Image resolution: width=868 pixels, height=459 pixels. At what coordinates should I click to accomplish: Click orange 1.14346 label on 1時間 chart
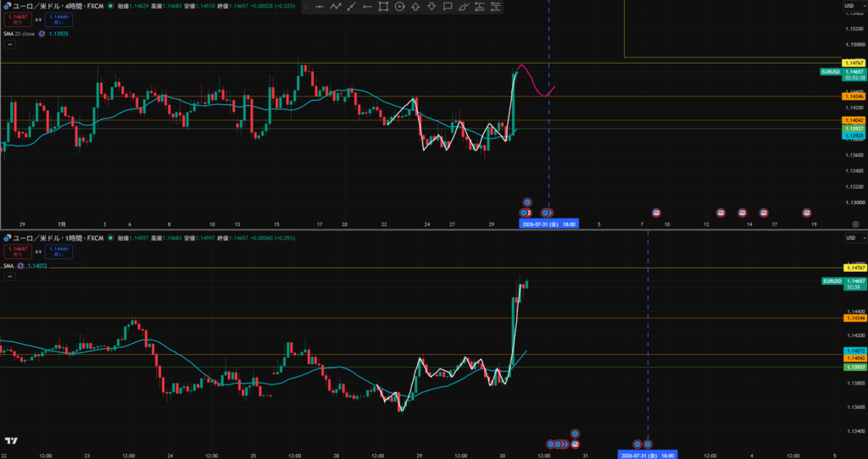pyautogui.click(x=854, y=318)
